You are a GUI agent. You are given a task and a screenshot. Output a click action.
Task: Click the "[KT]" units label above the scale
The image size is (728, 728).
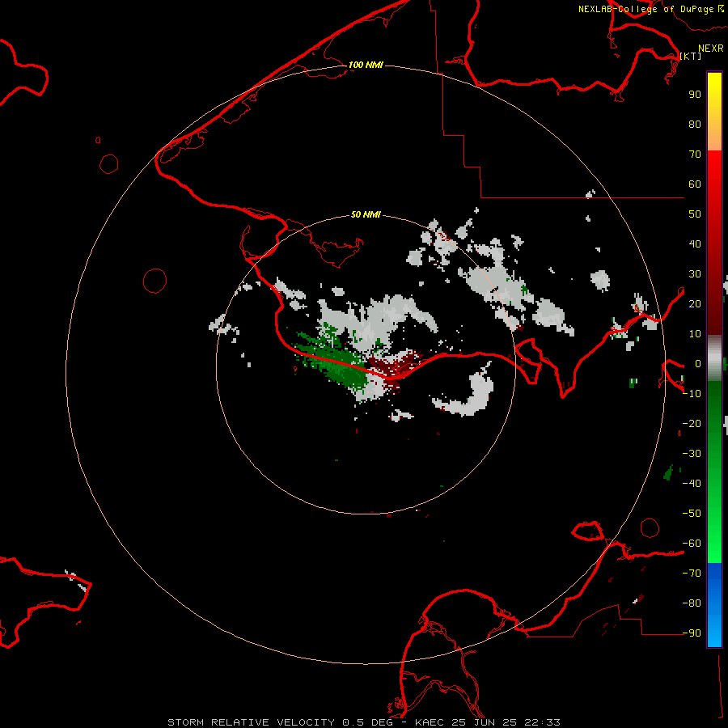pos(691,56)
